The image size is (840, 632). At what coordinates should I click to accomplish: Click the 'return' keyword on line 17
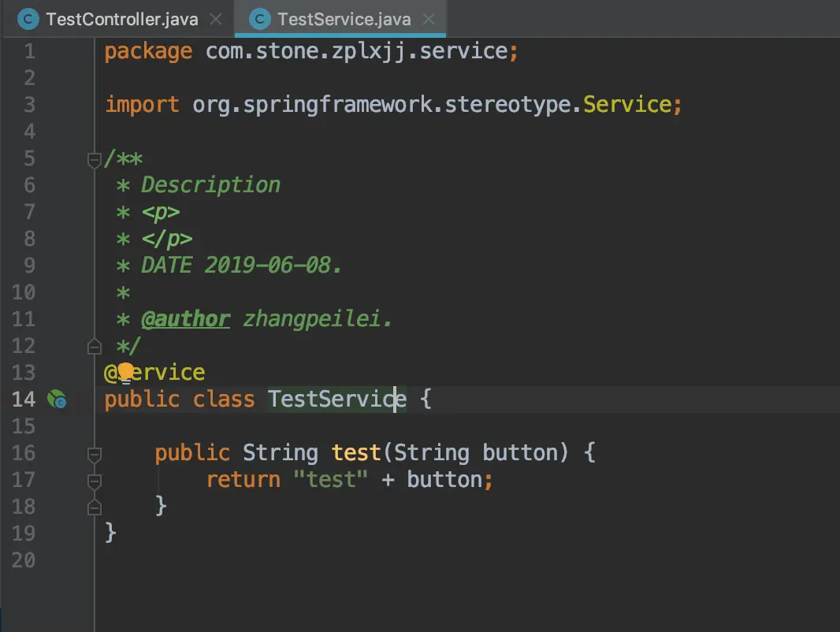click(x=243, y=480)
